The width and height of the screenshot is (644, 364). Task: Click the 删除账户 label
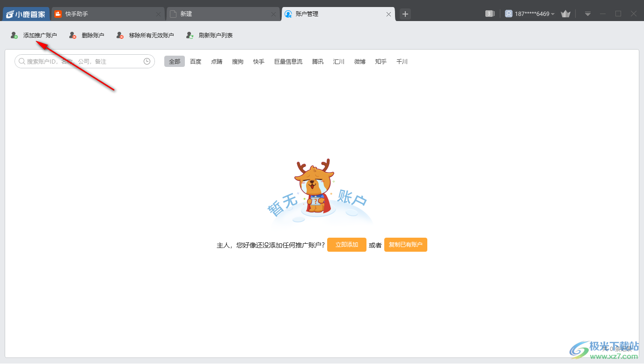(x=93, y=35)
